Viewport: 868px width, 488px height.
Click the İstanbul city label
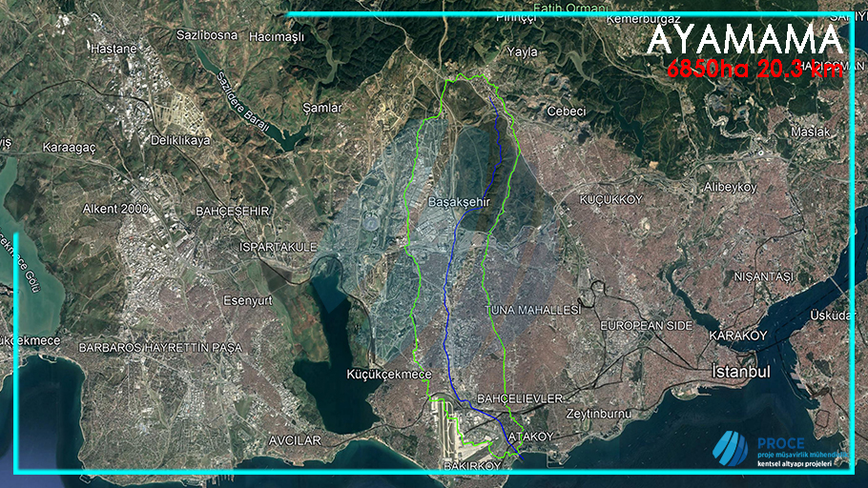pos(740,371)
